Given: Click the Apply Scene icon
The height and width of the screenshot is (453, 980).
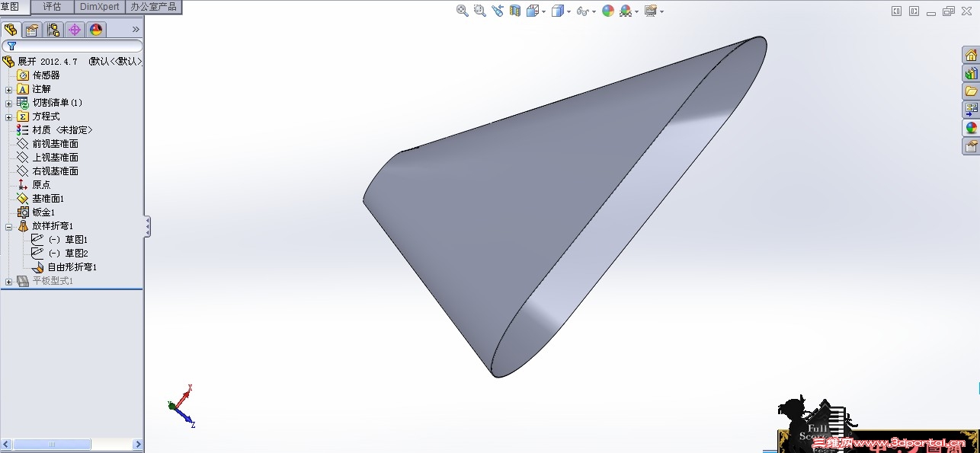Looking at the screenshot, I should click(626, 11).
